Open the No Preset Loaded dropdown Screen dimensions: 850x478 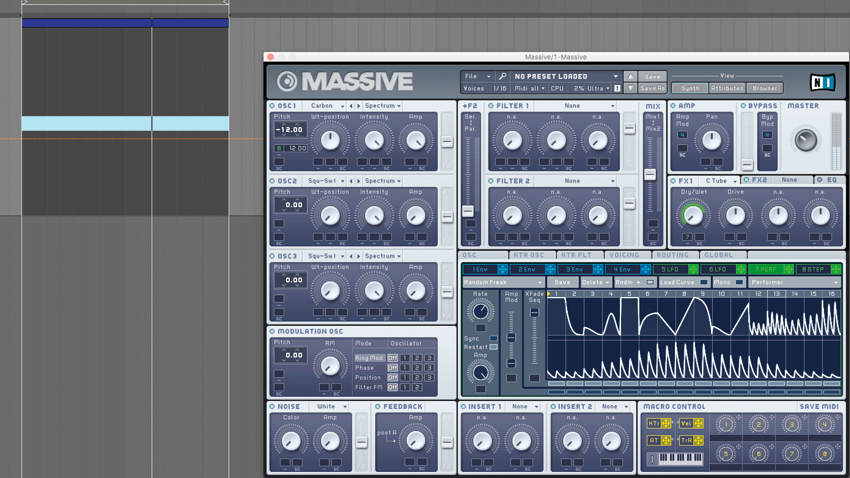566,76
